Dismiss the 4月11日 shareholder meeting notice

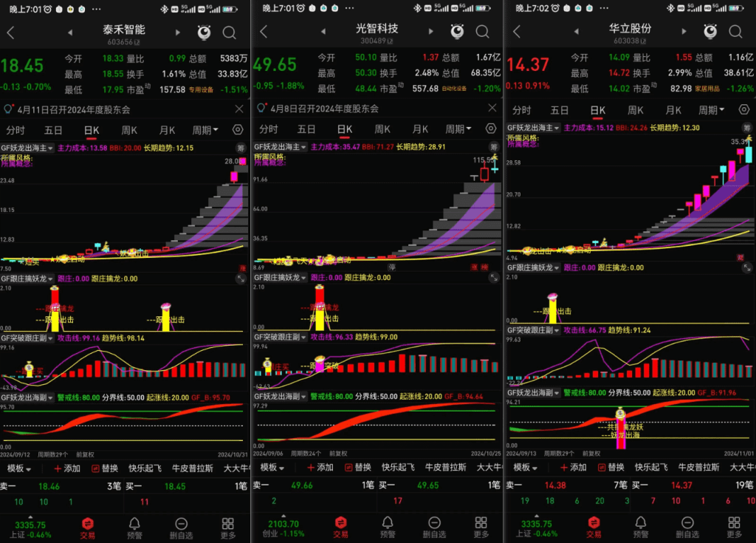(x=239, y=109)
